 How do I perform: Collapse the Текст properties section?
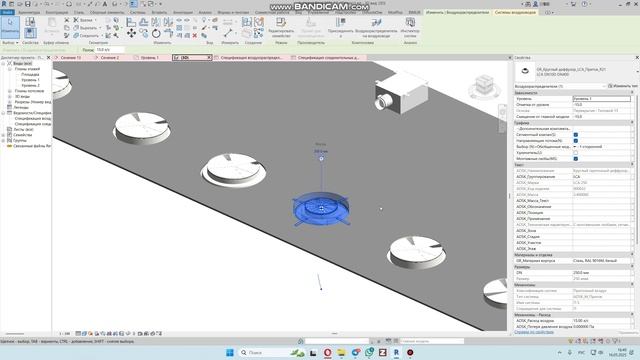[632, 164]
